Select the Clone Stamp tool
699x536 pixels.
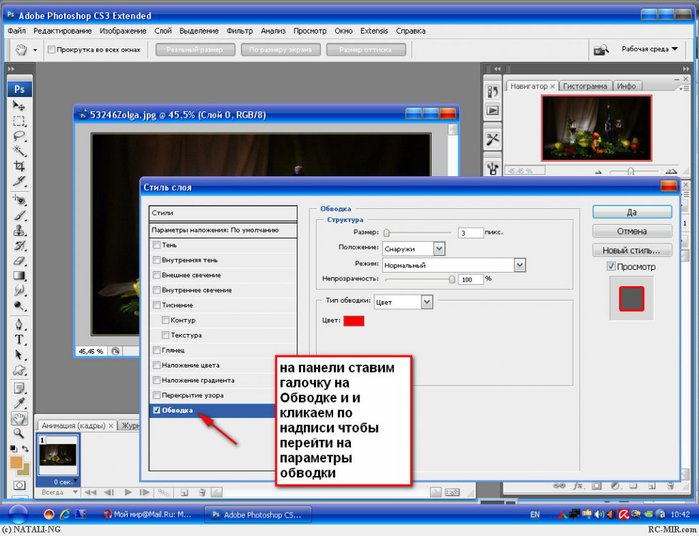(x=19, y=231)
